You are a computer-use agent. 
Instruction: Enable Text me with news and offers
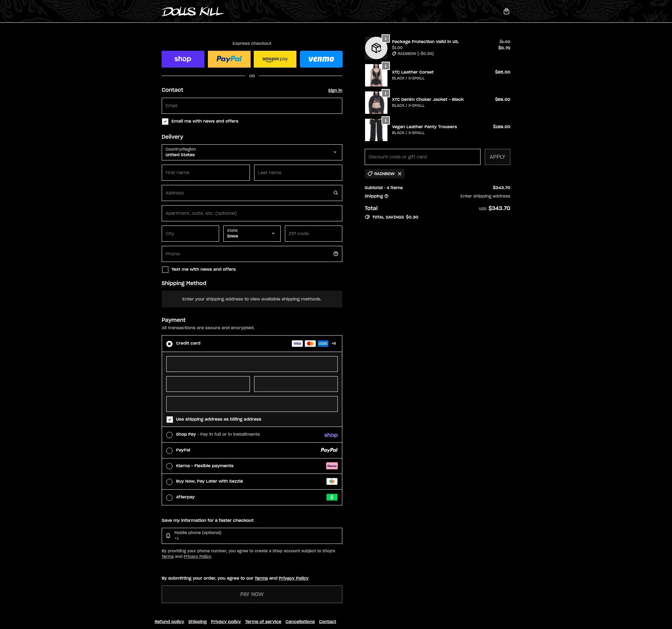pos(165,270)
